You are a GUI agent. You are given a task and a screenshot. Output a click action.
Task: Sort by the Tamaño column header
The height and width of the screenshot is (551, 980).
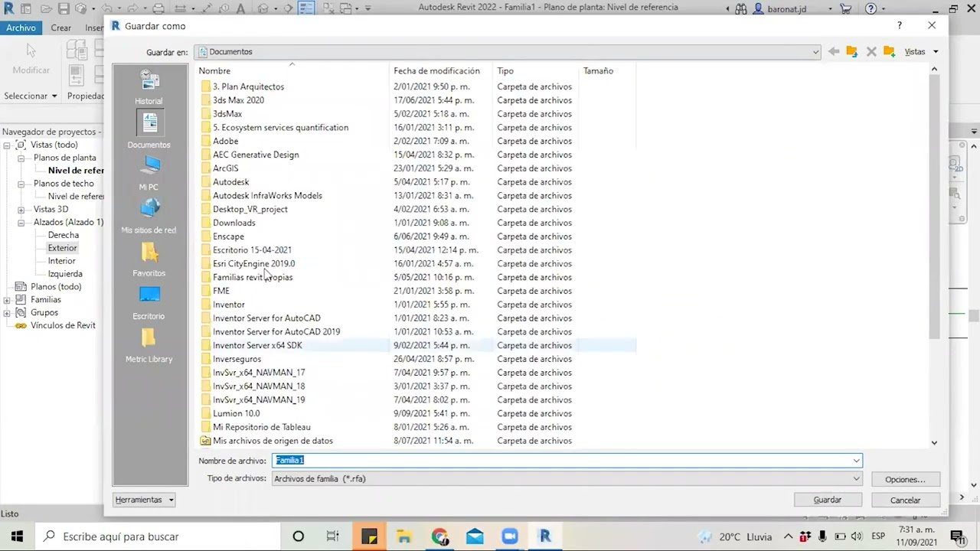(x=607, y=70)
